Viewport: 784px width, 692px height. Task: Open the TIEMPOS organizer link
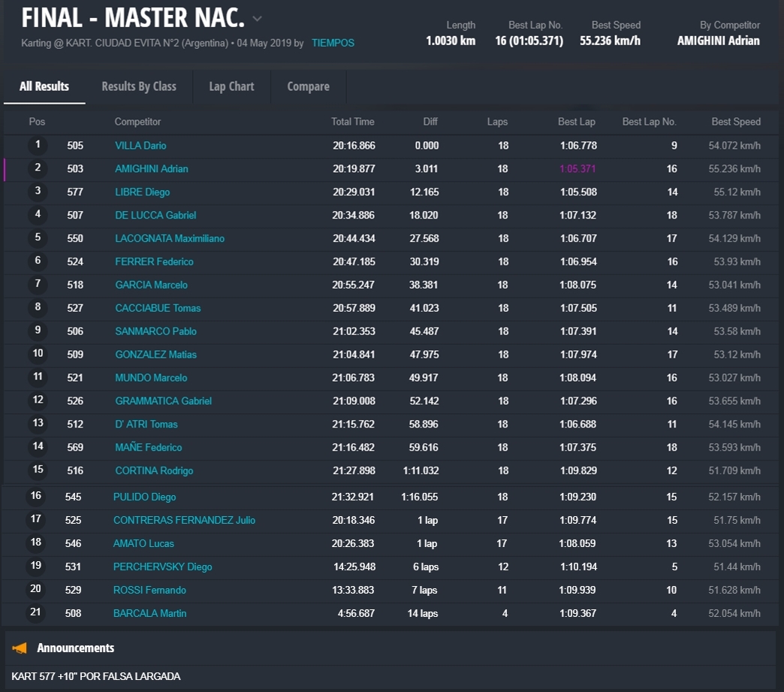pyautogui.click(x=333, y=43)
